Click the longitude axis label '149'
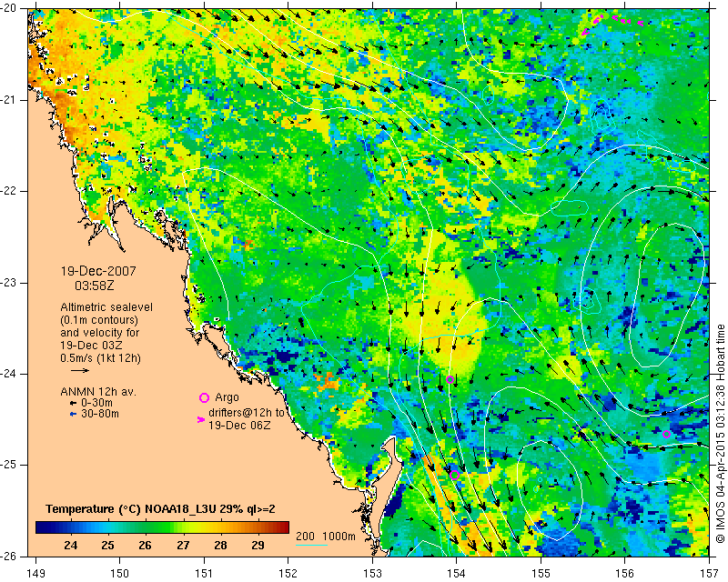728x582 pixels. point(35,574)
